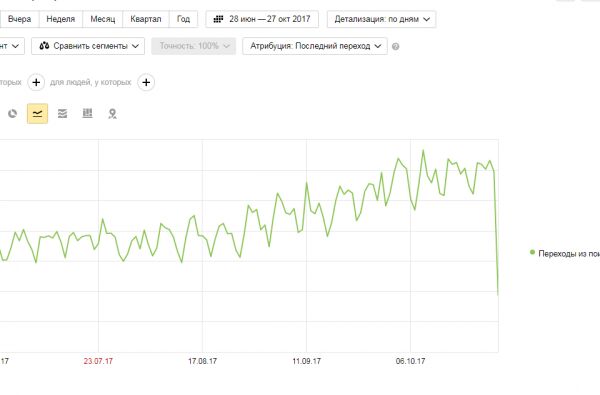This screenshot has width=600, height=395.
Task: Open the Детализация: по дням dropdown
Action: click(382, 19)
